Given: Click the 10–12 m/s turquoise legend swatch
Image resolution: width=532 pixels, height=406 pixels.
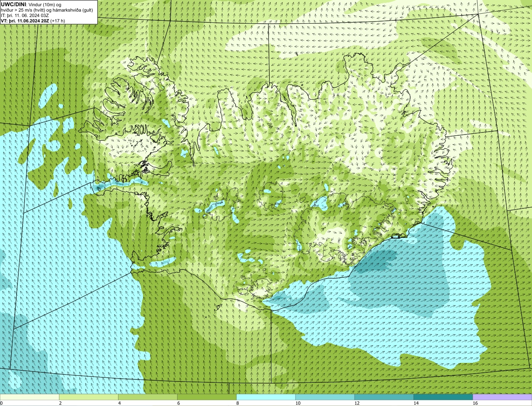Looking at the screenshot, I should 325,397.
